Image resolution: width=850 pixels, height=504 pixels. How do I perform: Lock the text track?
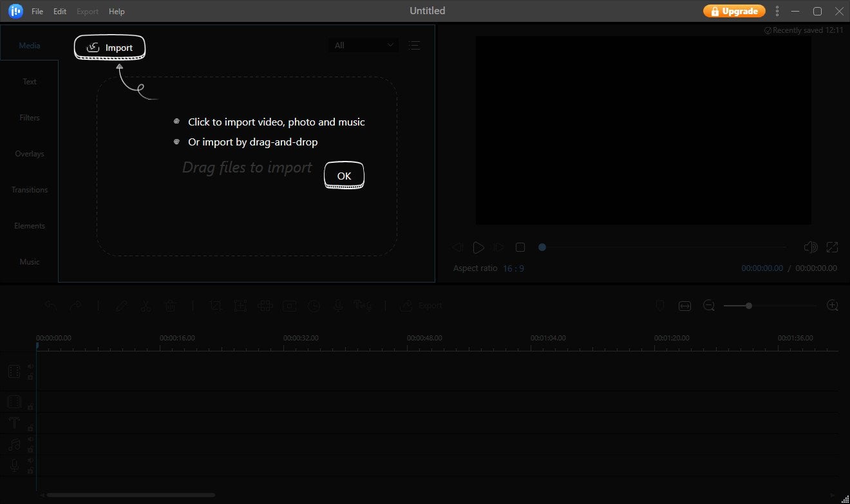point(30,427)
